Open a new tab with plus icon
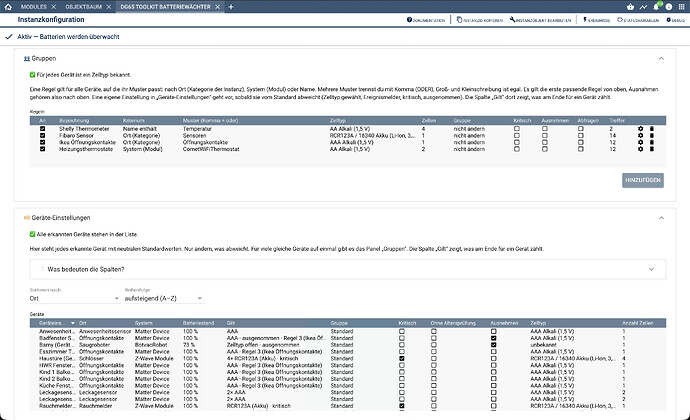690x420 pixels. (231, 7)
